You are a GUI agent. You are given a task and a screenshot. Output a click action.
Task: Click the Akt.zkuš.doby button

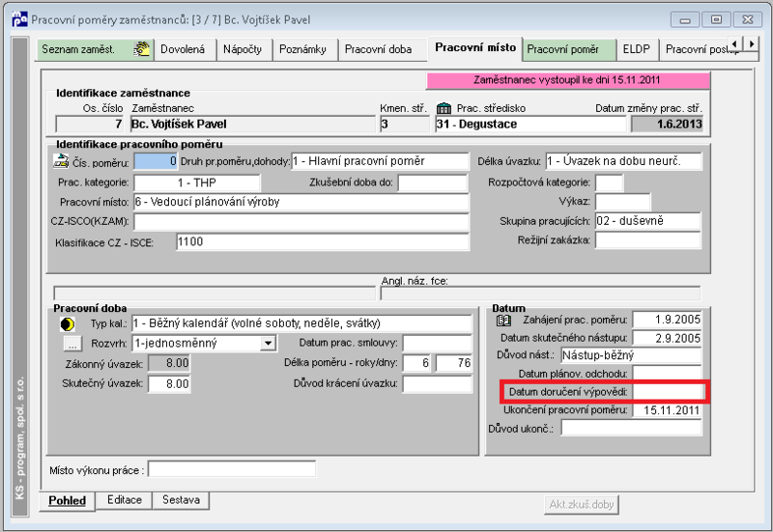pyautogui.click(x=582, y=504)
